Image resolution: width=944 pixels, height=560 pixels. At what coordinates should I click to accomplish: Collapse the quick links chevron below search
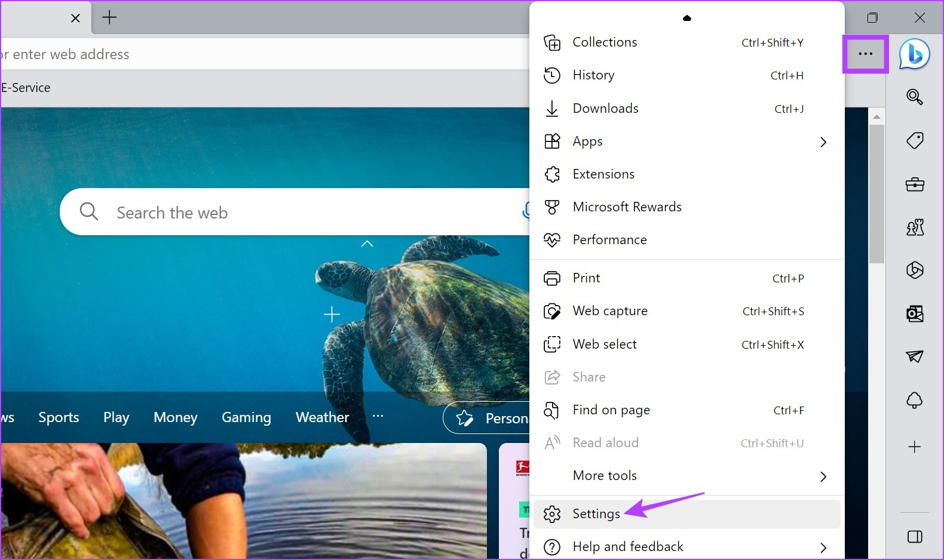pos(367,244)
